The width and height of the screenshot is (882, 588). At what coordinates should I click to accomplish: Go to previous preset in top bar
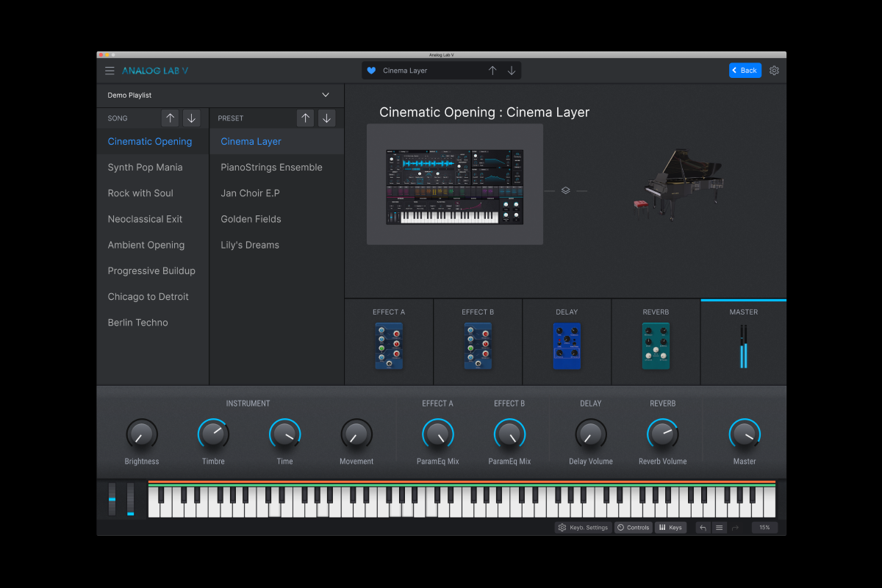coord(492,71)
